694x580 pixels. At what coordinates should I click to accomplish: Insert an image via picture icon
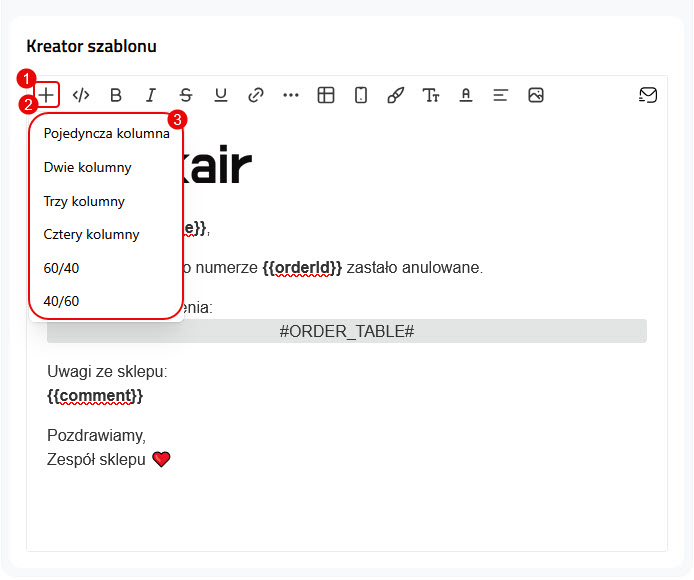pyautogui.click(x=536, y=95)
